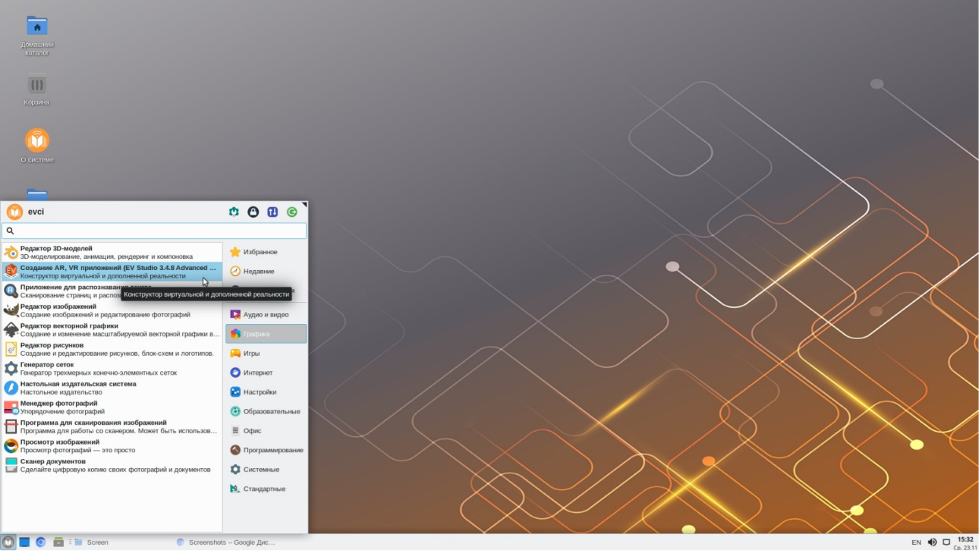The height and width of the screenshot is (552, 980).
Task: Open the О системе desktop icon
Action: point(37,141)
